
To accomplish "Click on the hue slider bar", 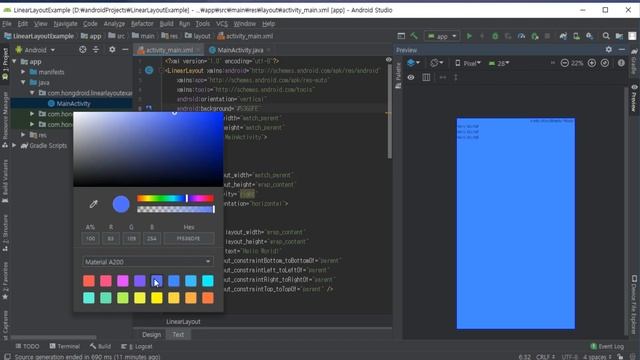I will 175,198.
